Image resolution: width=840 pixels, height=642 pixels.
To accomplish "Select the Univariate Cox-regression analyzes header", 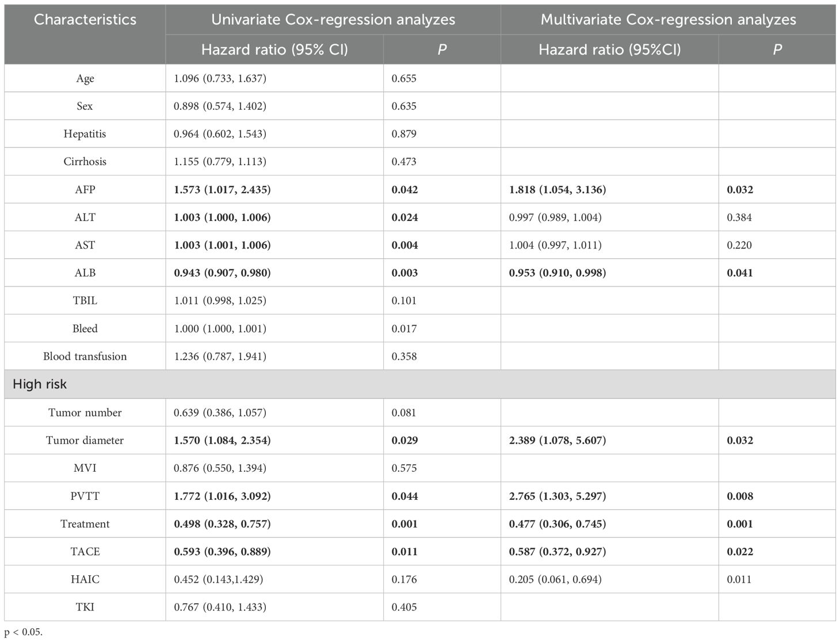I will click(333, 20).
